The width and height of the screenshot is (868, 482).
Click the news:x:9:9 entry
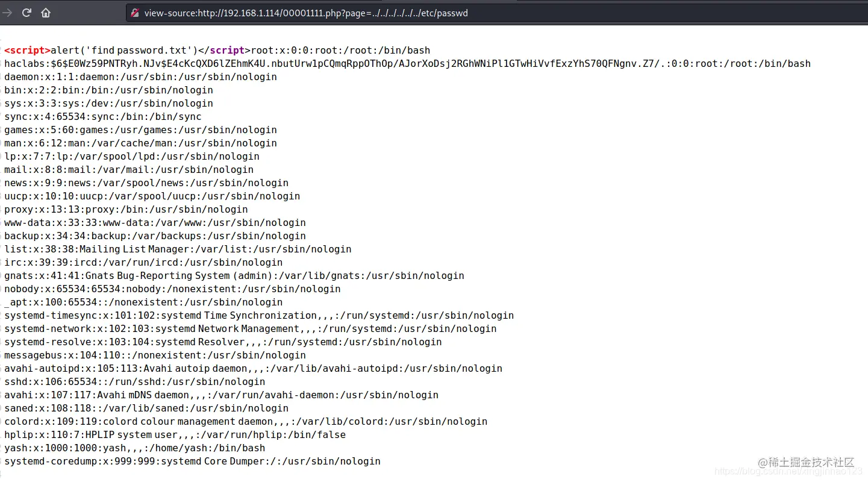click(x=146, y=183)
